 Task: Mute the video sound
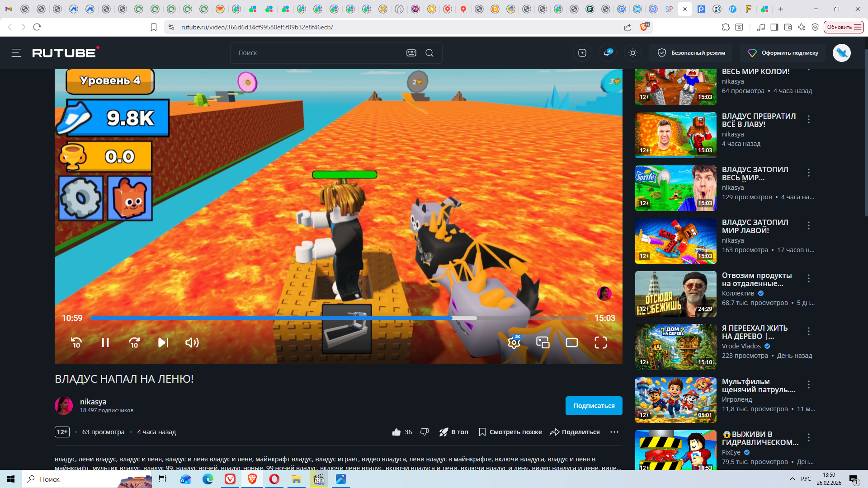(x=192, y=343)
